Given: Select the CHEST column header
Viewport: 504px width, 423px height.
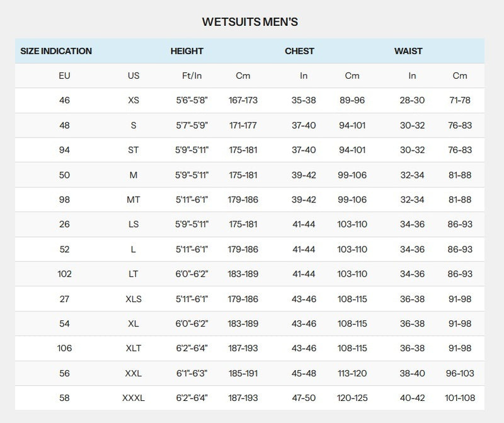Looking at the screenshot, I should (x=299, y=51).
